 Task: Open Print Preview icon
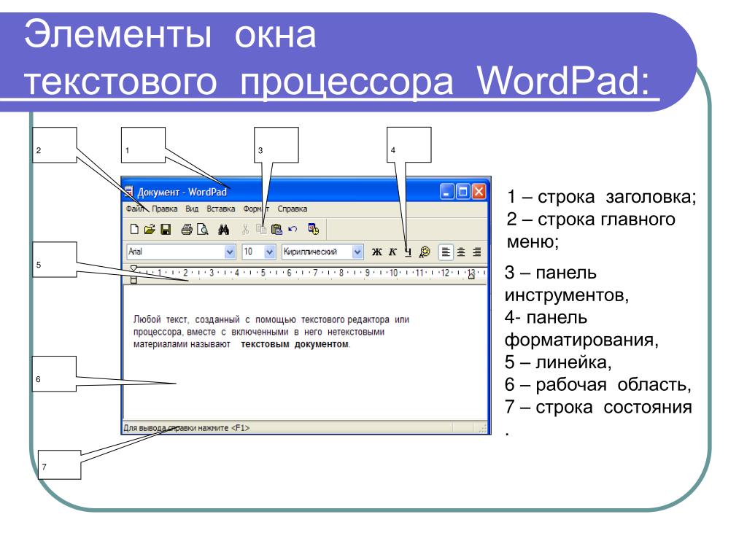(203, 230)
